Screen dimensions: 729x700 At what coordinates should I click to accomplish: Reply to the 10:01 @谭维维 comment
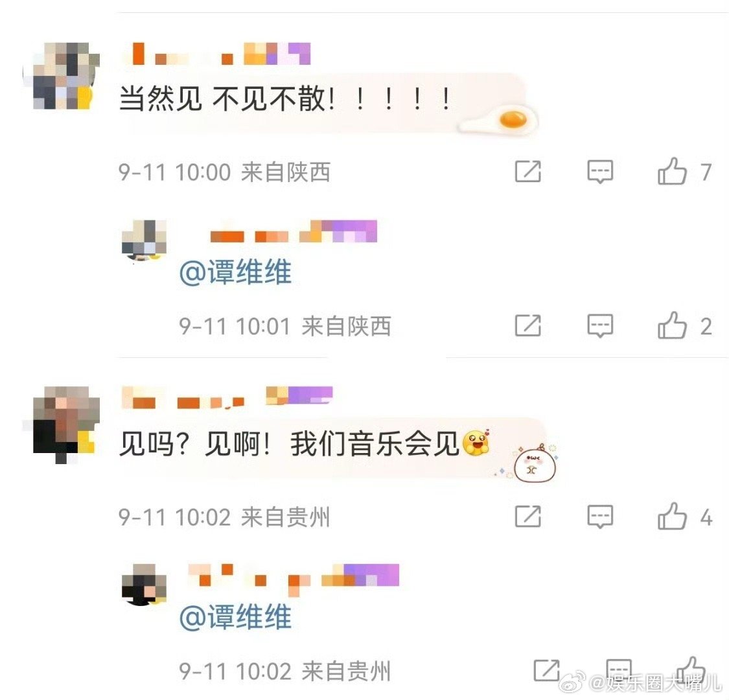(x=600, y=325)
